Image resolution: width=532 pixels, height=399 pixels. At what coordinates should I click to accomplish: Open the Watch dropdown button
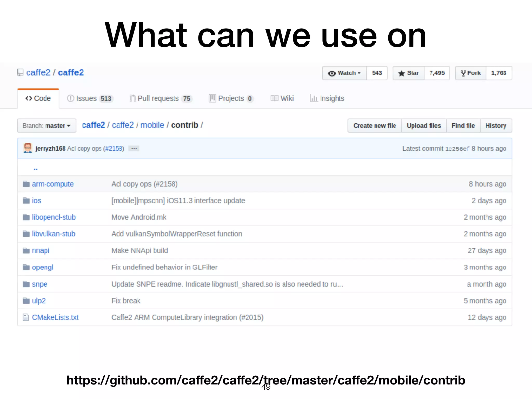[344, 73]
